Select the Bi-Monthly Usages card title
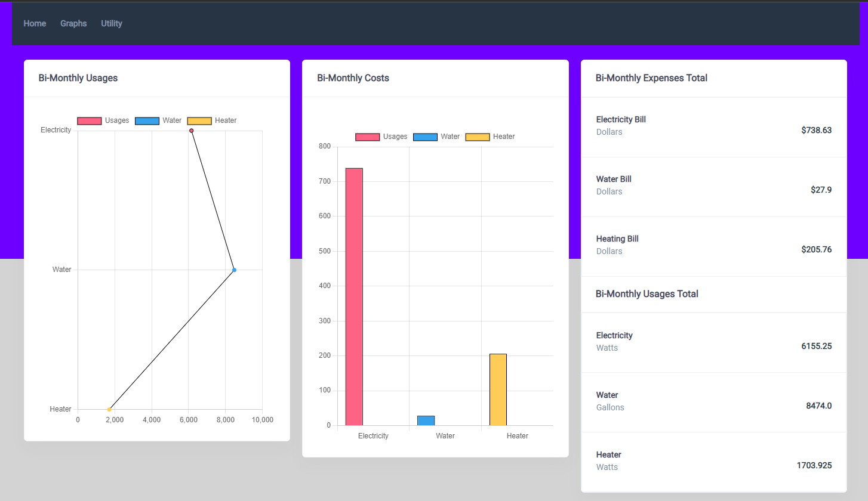 [78, 78]
